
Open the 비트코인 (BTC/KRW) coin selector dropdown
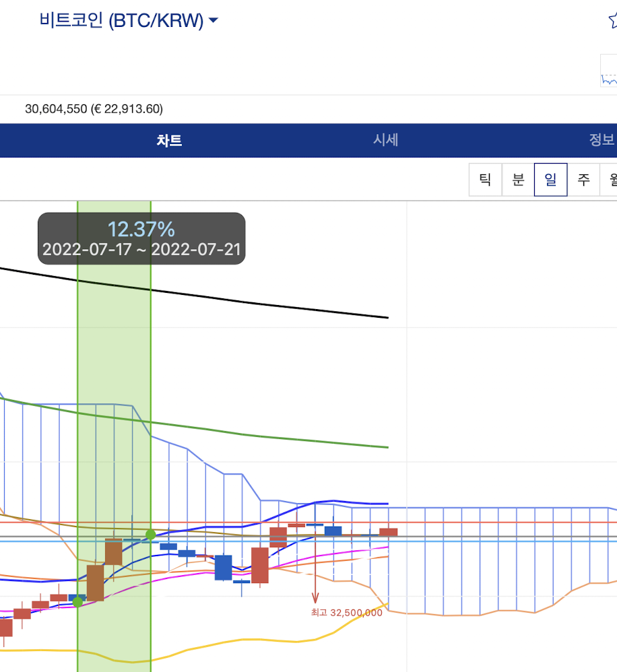[x=129, y=20]
